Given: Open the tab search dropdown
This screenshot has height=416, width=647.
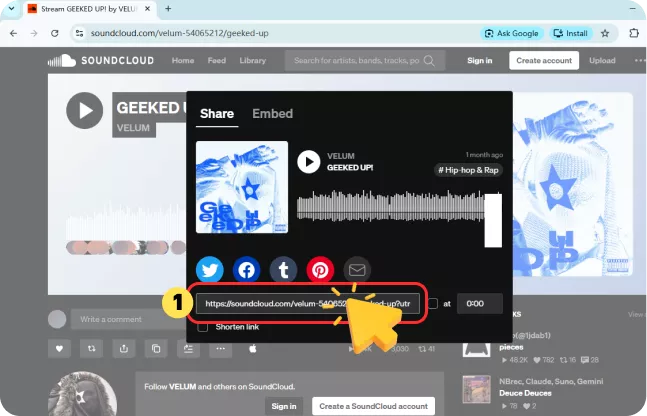Looking at the screenshot, I should point(12,8).
